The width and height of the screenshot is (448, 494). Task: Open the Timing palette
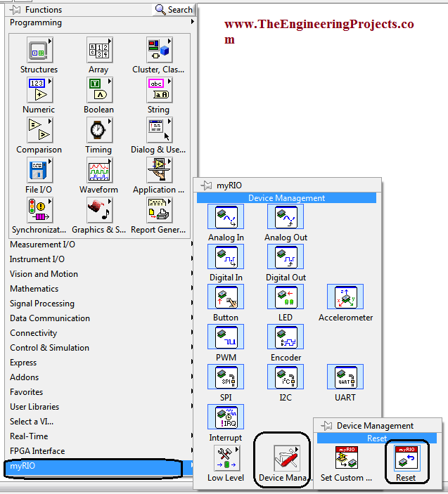pyautogui.click(x=100, y=130)
